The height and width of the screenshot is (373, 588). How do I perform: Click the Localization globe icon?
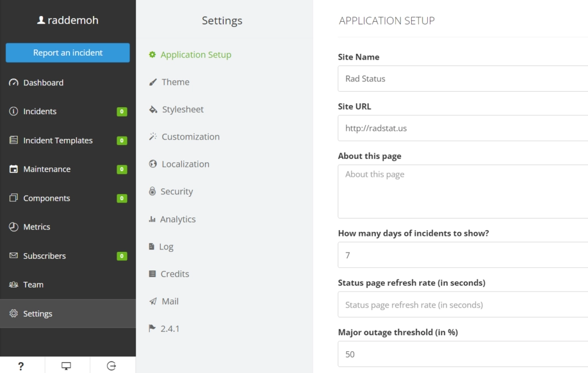coord(153,164)
